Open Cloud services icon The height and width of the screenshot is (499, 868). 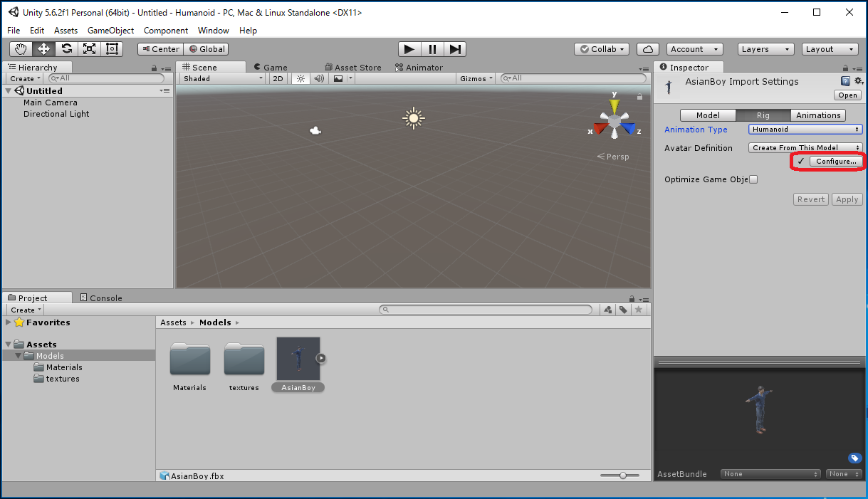[647, 49]
